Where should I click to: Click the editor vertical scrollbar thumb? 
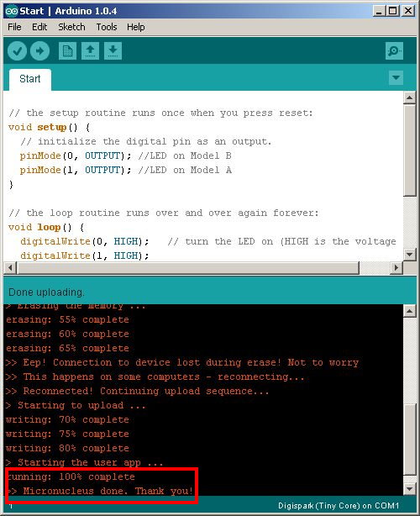click(409, 150)
